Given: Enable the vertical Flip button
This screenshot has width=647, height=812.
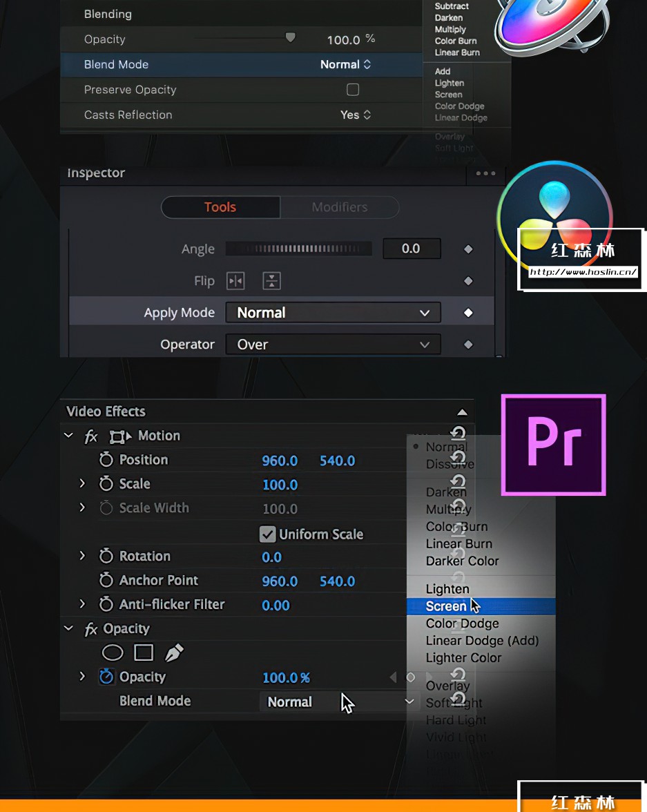Looking at the screenshot, I should pyautogui.click(x=271, y=280).
